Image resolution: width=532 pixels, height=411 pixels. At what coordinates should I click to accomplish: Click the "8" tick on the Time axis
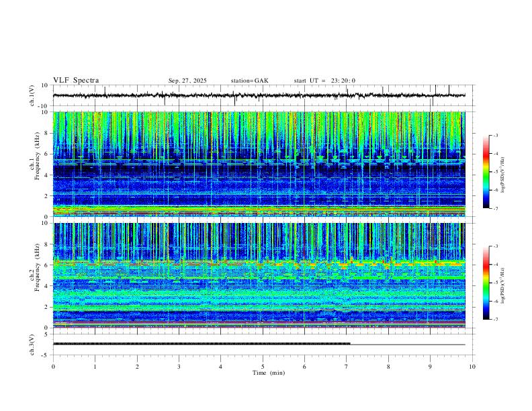pos(388,367)
